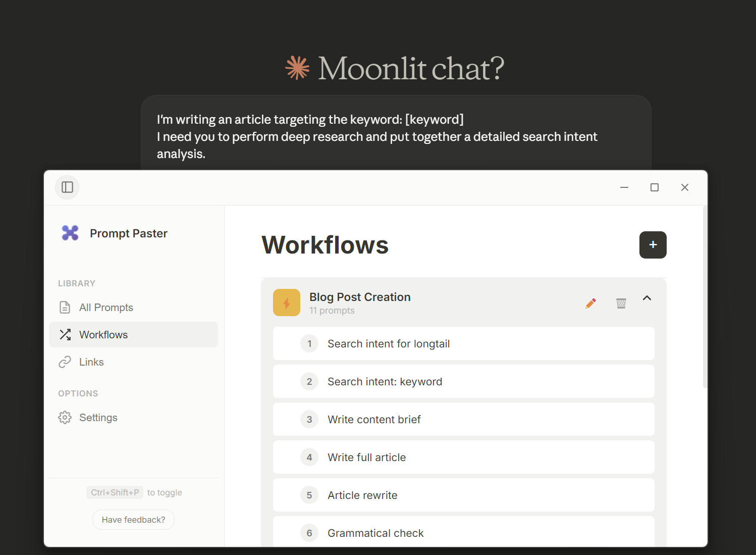Screen dimensions: 756x555
Task: Click the chat message input text
Action: (x=377, y=136)
